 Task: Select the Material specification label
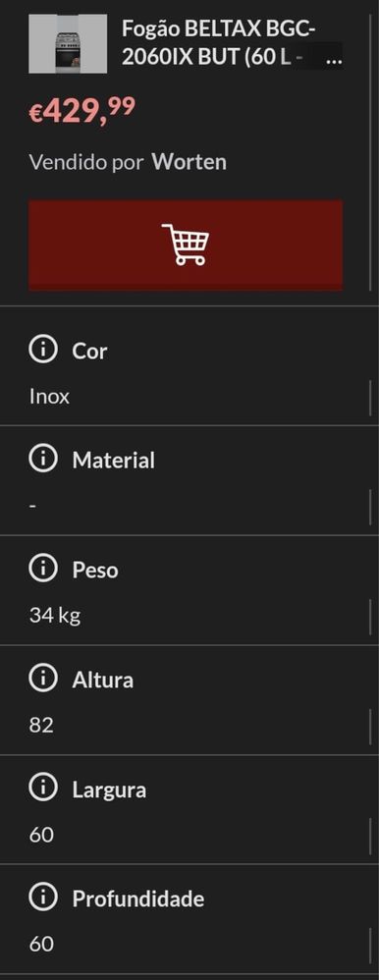[113, 461]
